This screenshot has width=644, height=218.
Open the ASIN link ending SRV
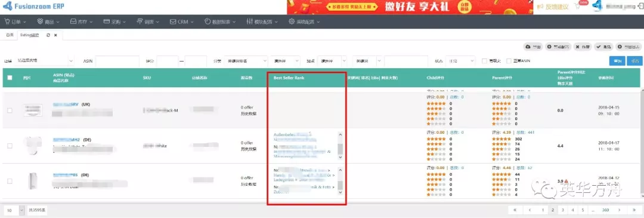click(66, 105)
